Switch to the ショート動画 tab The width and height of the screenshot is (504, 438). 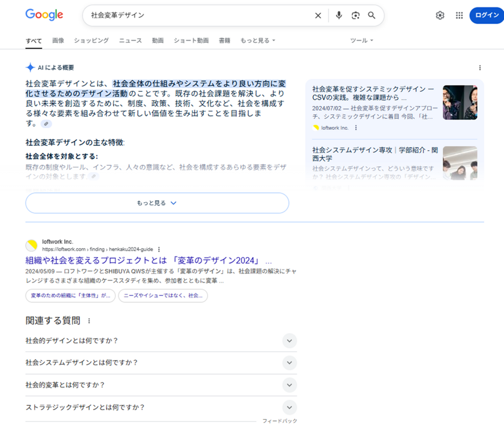pos(191,41)
